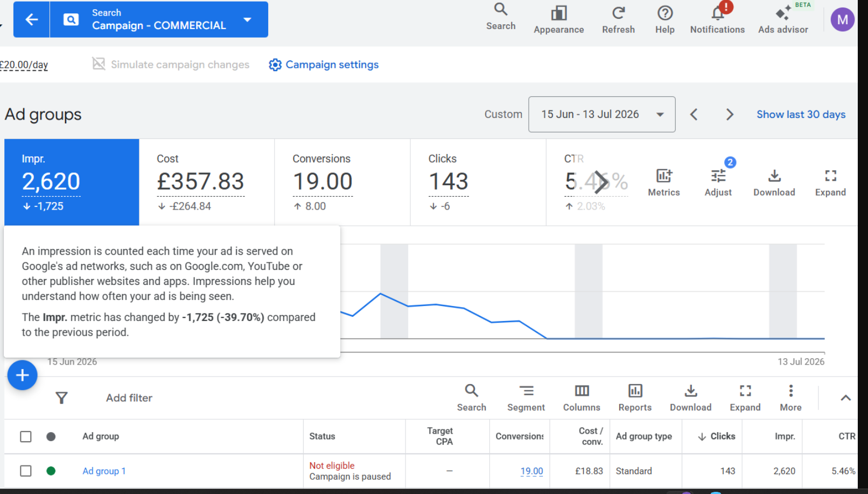Search within the ad groups table

[471, 398]
